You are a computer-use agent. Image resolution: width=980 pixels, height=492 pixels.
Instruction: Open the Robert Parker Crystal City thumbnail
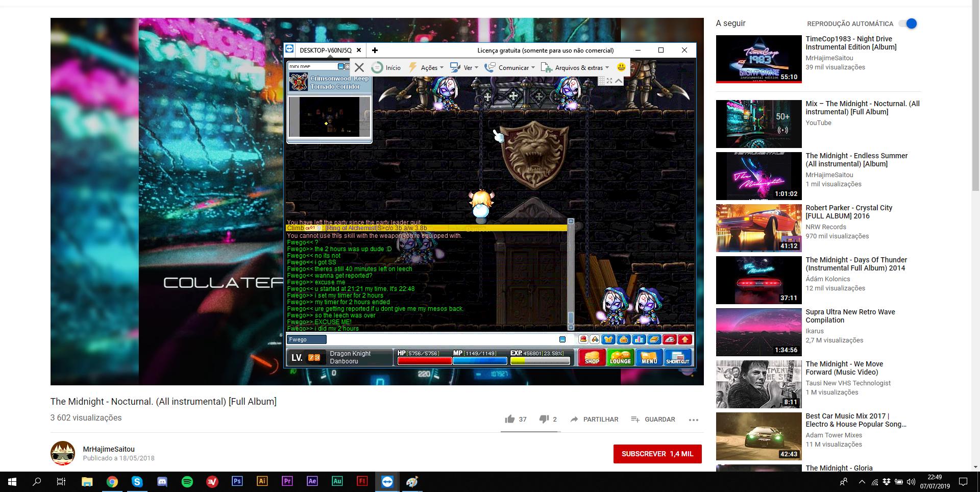point(758,228)
